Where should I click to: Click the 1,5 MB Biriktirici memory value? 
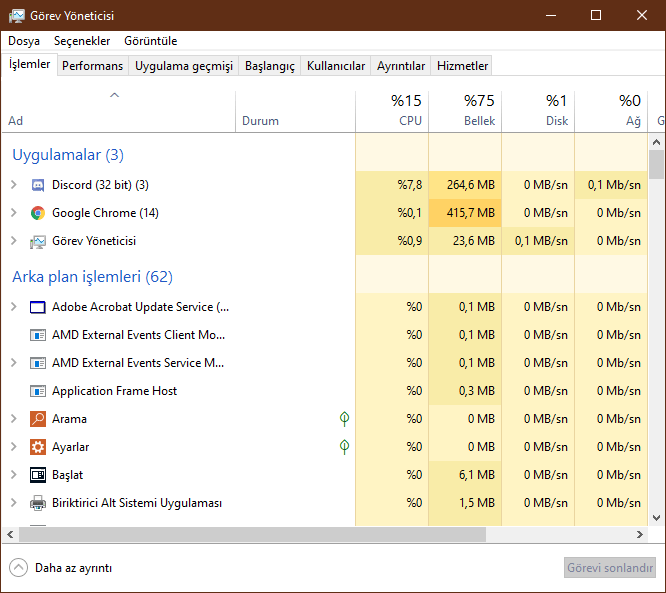477,503
